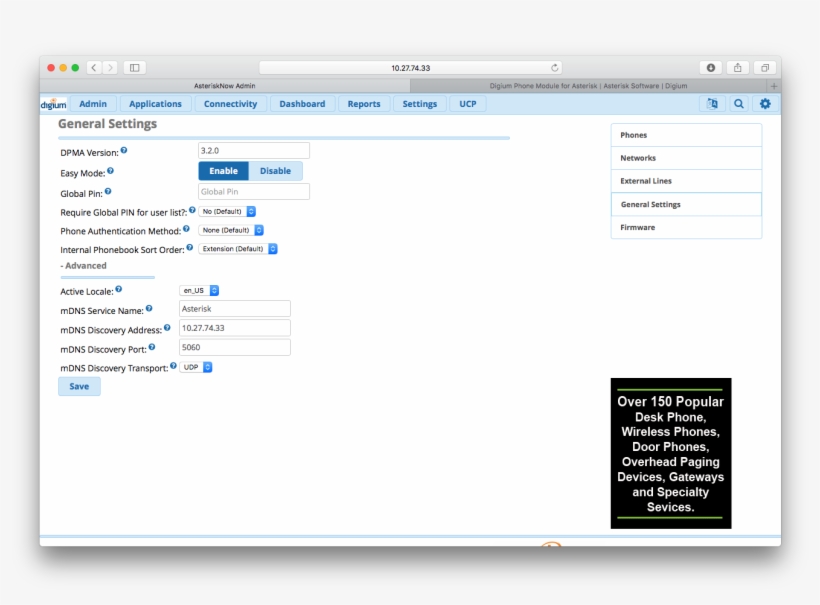Open the language translation tool icon
This screenshot has width=820, height=605.
(x=712, y=103)
